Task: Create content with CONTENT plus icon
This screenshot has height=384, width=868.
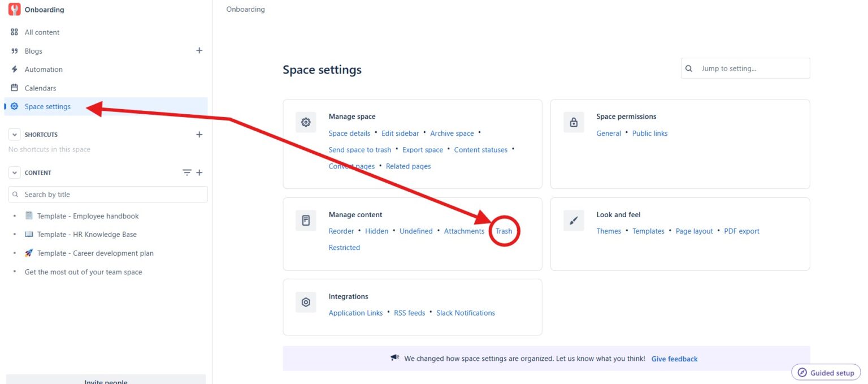Action: pos(199,172)
